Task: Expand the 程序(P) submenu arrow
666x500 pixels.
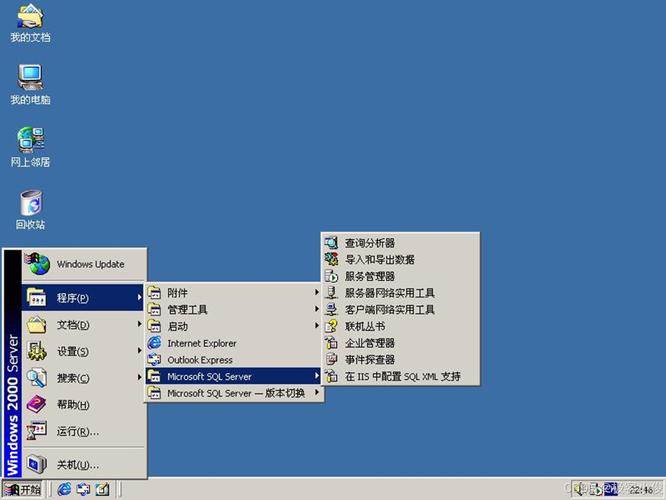Action: point(139,297)
